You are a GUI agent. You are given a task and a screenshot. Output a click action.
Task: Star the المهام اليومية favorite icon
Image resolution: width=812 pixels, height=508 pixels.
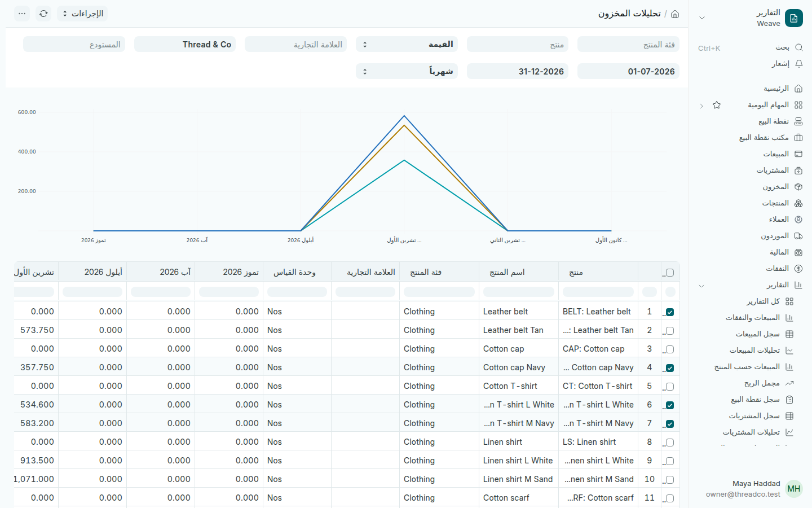tap(717, 105)
